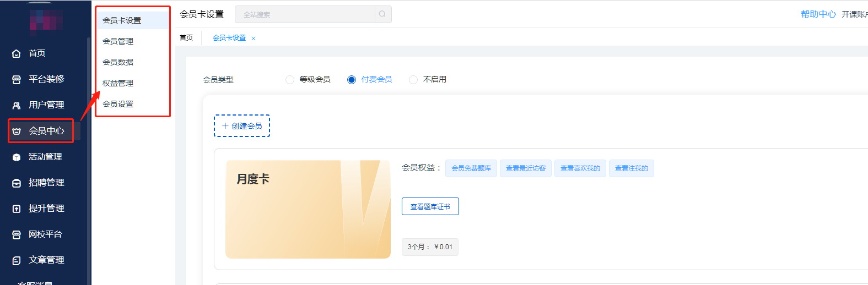Viewport: 868px width, 285px height.
Task: Click the 用户管理 person icon
Action: tap(17, 105)
